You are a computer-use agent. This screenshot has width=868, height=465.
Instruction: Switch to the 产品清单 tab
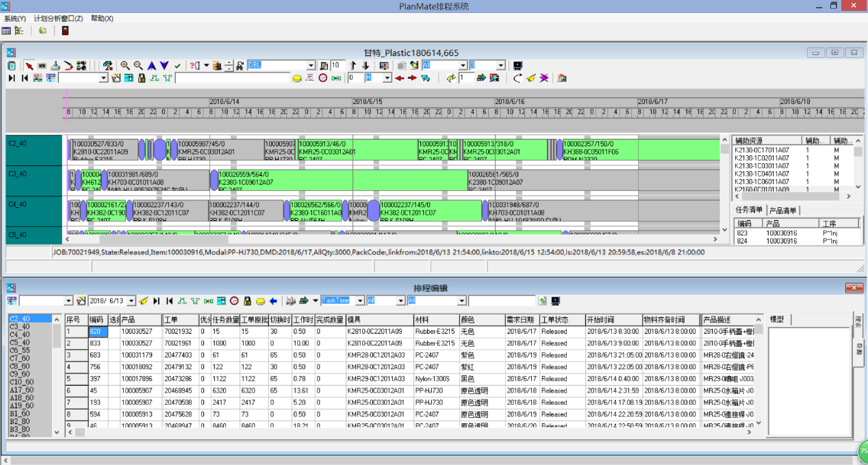(783, 211)
